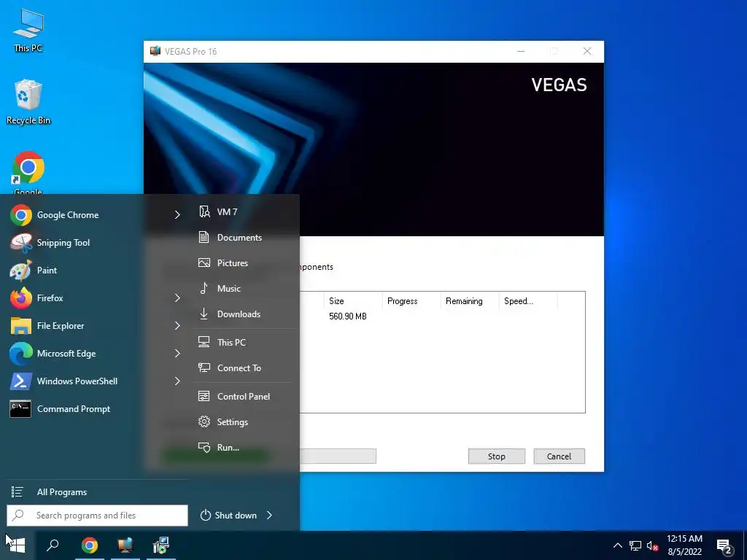Switch to Chrome on the taskbar
This screenshot has width=747, height=560.
(x=89, y=545)
